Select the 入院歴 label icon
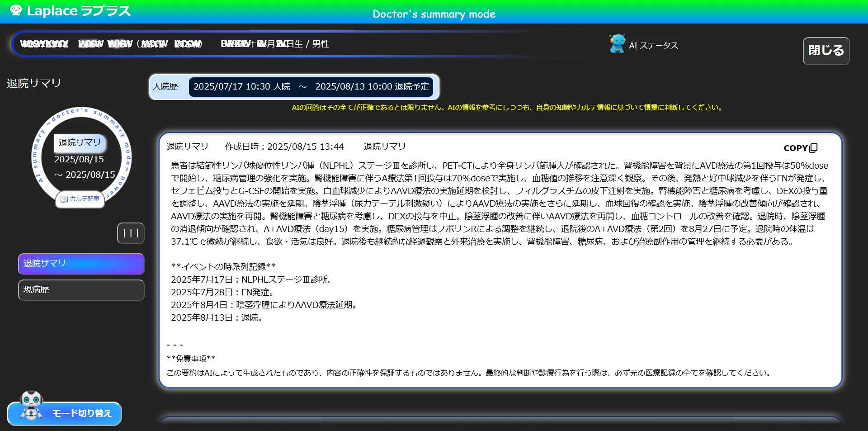This screenshot has width=868, height=431. (166, 86)
